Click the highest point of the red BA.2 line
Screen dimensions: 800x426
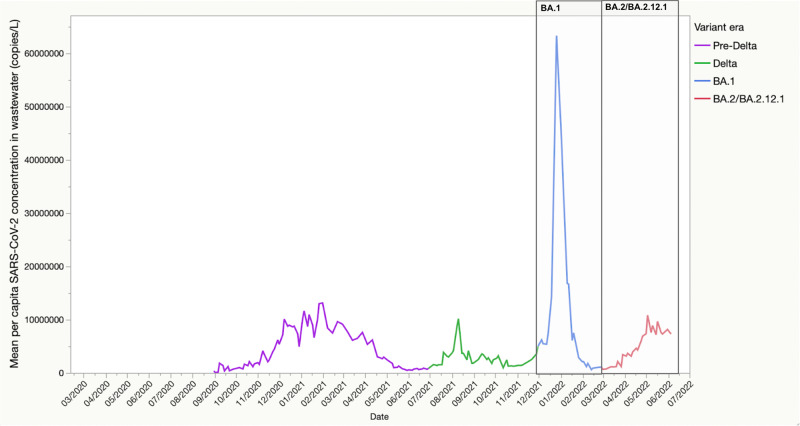647,316
